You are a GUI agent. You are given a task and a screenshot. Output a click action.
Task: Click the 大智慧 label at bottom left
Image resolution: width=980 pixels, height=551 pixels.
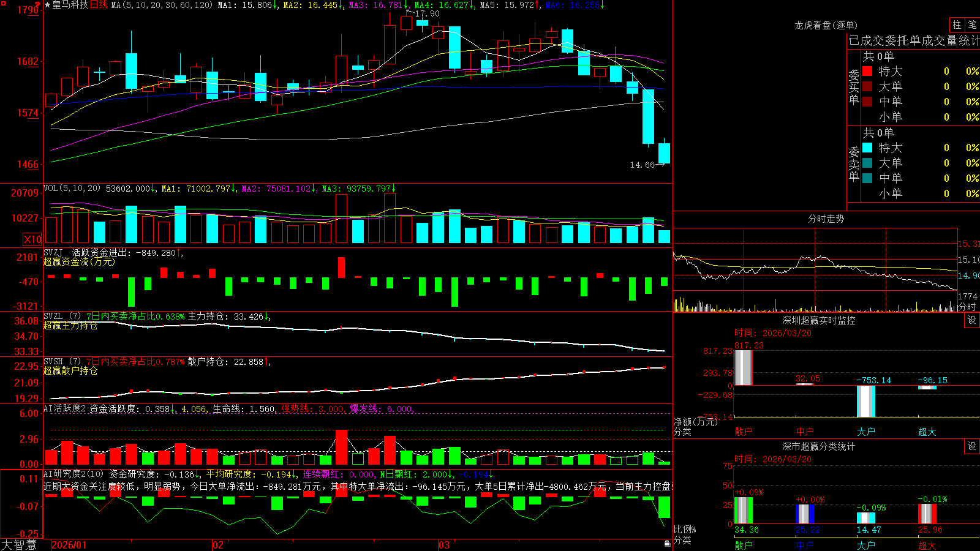[x=19, y=544]
